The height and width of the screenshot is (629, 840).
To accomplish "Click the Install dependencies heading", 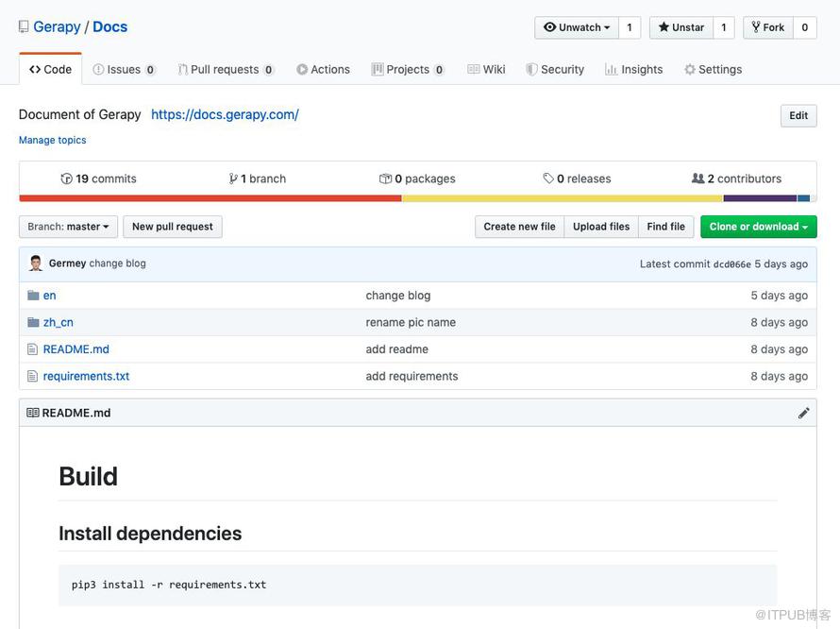I will tap(150, 534).
